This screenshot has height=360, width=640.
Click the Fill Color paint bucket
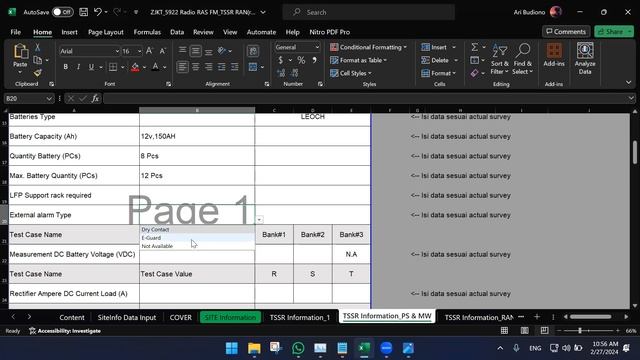click(x=135, y=67)
